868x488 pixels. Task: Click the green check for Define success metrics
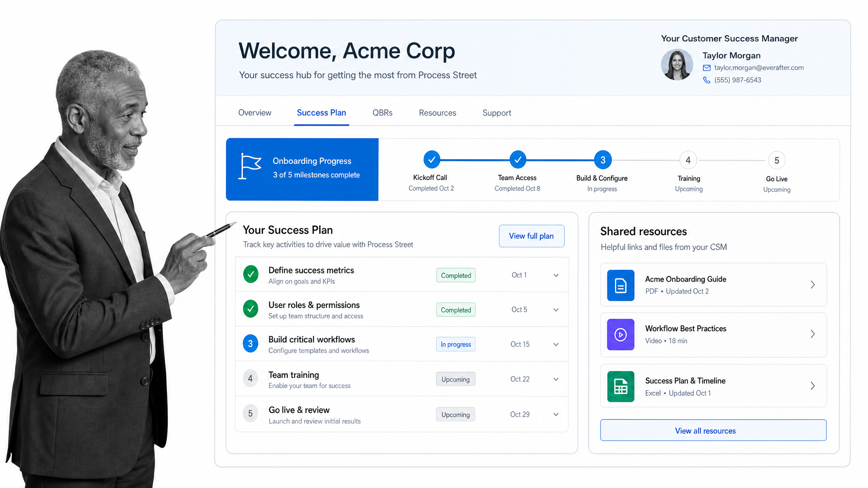click(251, 274)
